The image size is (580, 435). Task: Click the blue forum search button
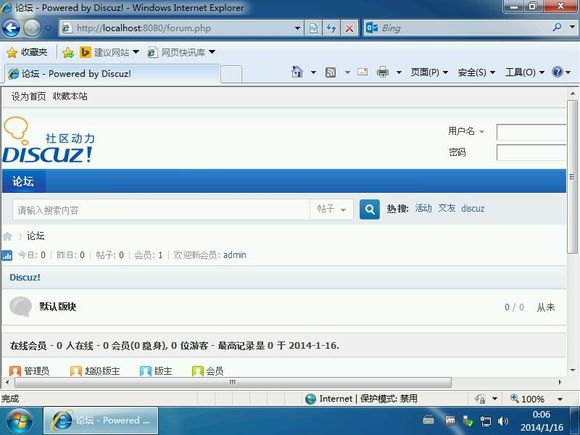point(369,209)
